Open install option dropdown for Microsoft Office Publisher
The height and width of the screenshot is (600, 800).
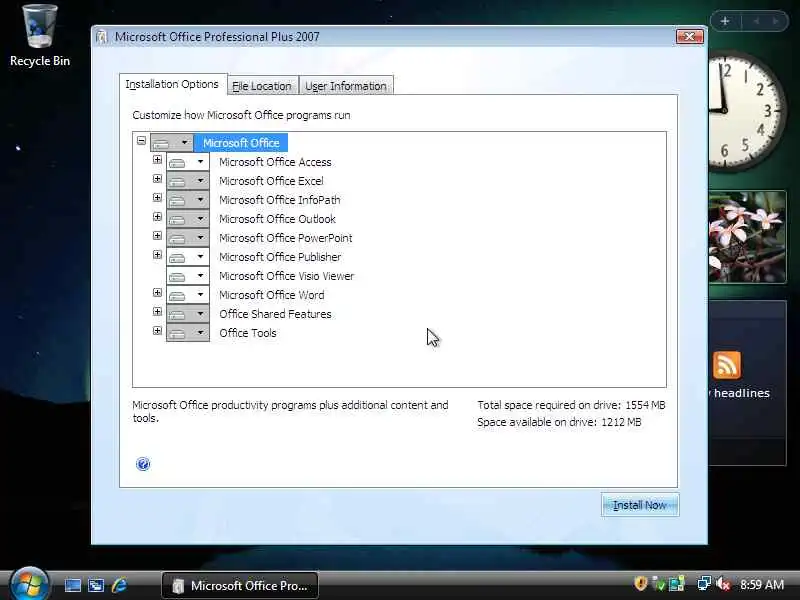(188, 257)
